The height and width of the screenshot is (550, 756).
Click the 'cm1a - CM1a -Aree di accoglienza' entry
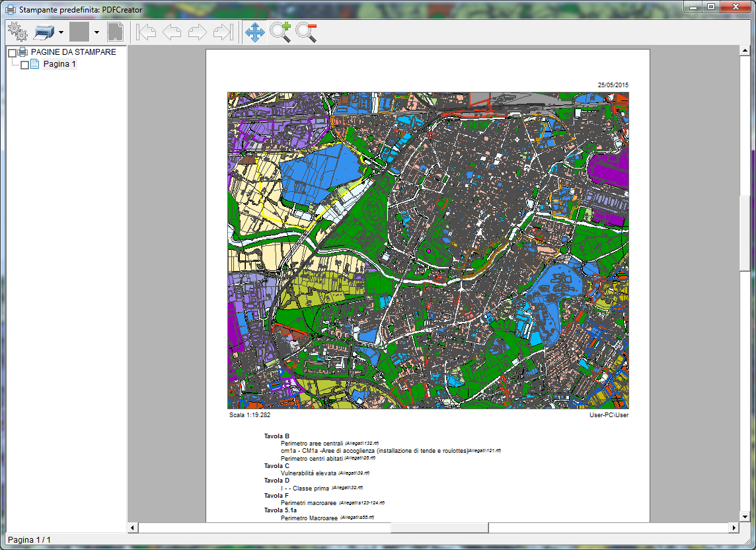[x=374, y=451]
